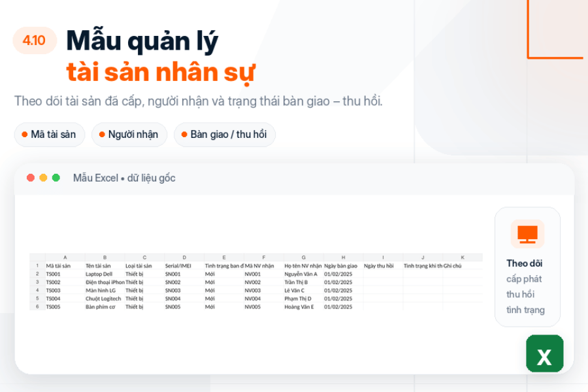
Task: Select cell SN003
Action: point(184,290)
